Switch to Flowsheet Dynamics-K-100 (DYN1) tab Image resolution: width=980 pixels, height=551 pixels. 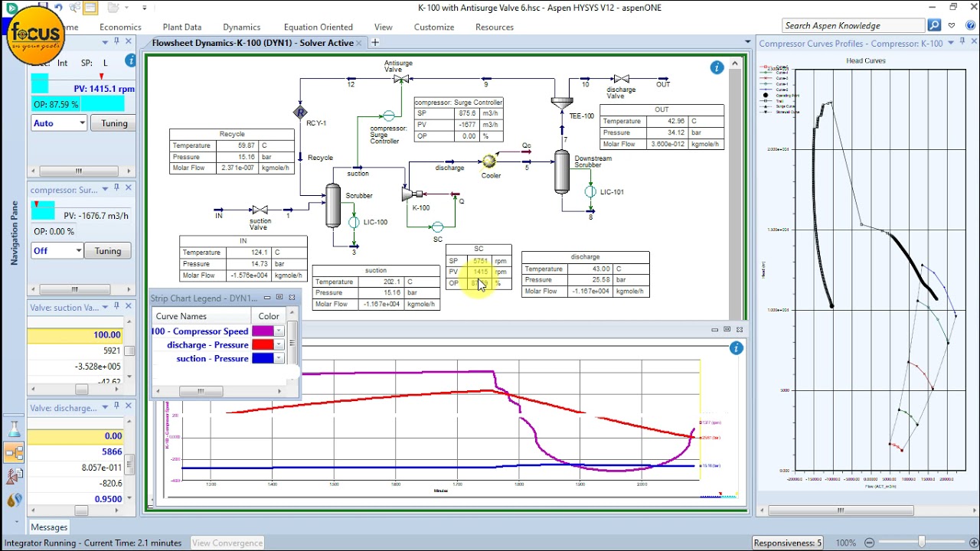click(253, 43)
